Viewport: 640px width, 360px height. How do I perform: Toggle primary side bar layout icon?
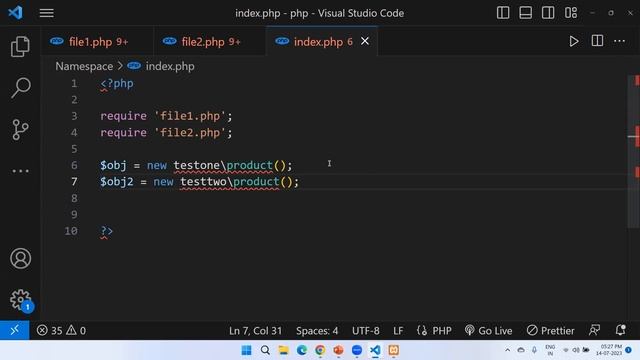coord(503,13)
